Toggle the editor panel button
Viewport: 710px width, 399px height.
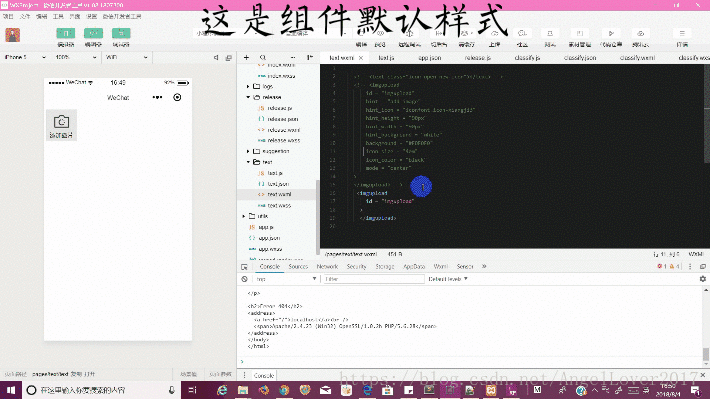coord(93,33)
